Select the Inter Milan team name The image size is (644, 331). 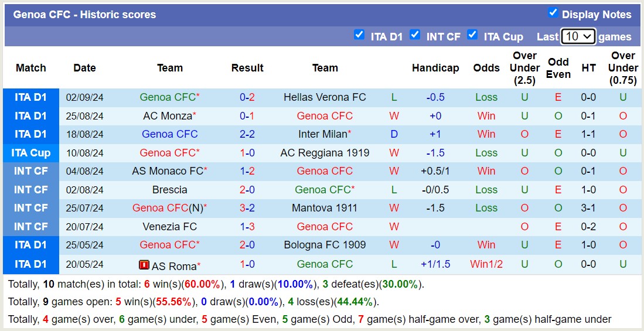tap(323, 134)
